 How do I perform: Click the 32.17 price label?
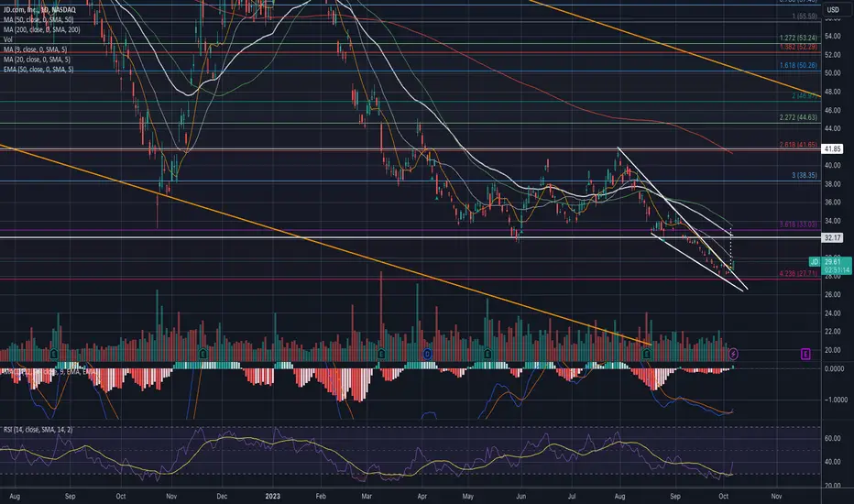832,237
